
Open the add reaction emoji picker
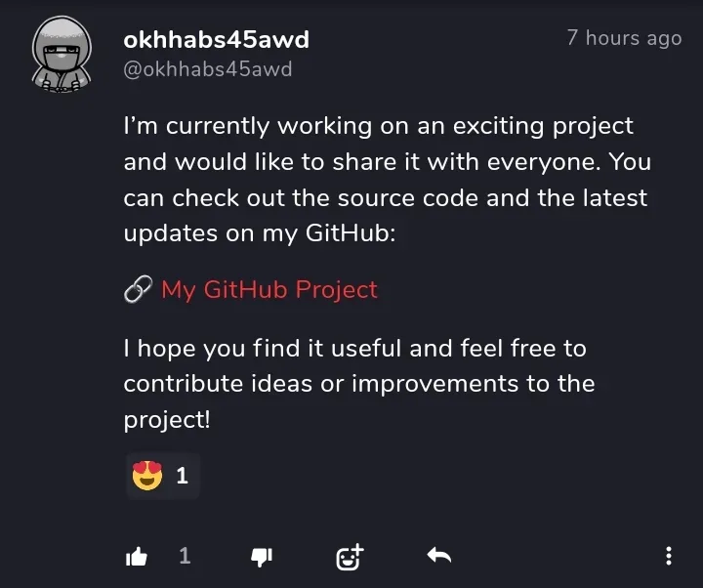[349, 557]
